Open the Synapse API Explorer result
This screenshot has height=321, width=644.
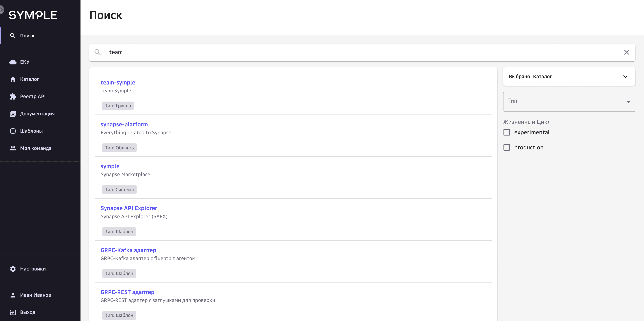pyautogui.click(x=129, y=208)
